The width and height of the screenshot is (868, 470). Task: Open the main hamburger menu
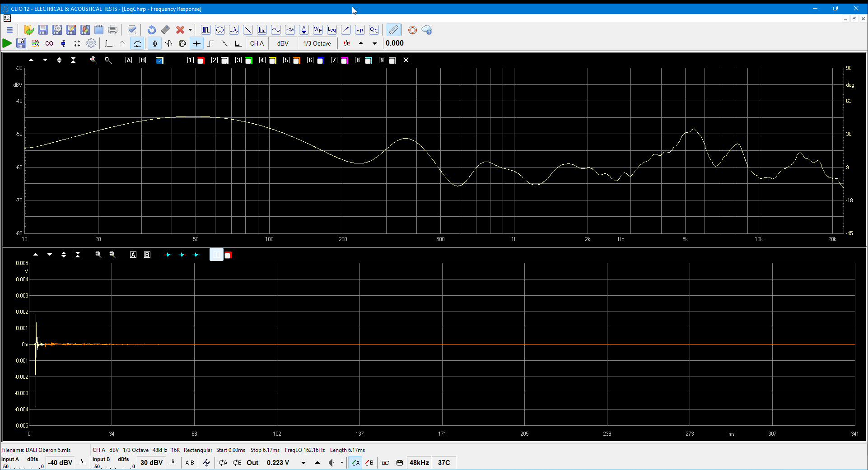tap(9, 30)
